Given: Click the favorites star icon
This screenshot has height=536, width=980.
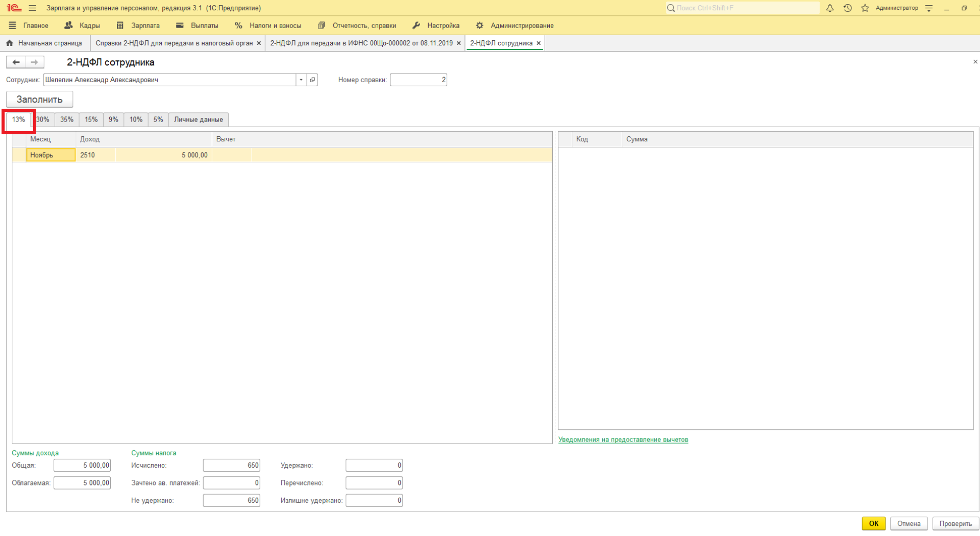Looking at the screenshot, I should tap(865, 8).
